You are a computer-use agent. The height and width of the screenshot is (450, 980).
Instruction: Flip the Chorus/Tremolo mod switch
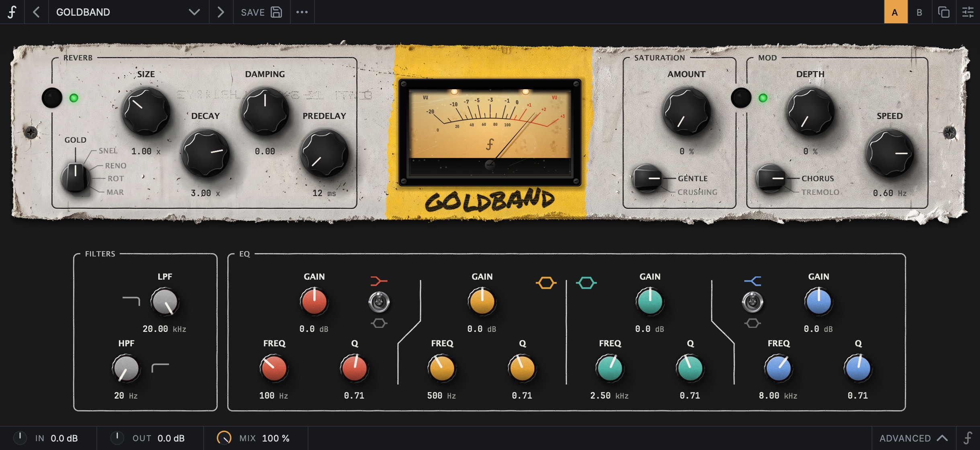pyautogui.click(x=770, y=178)
